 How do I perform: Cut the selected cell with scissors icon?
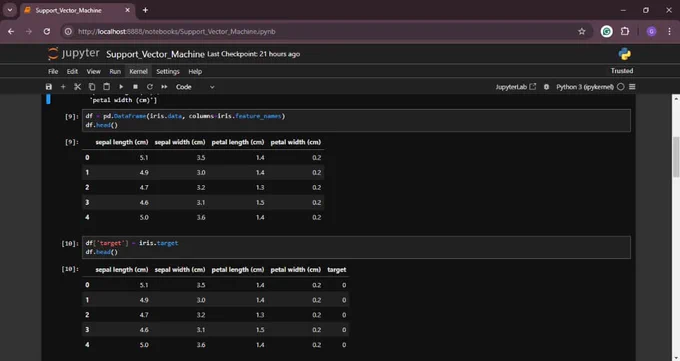click(x=78, y=87)
